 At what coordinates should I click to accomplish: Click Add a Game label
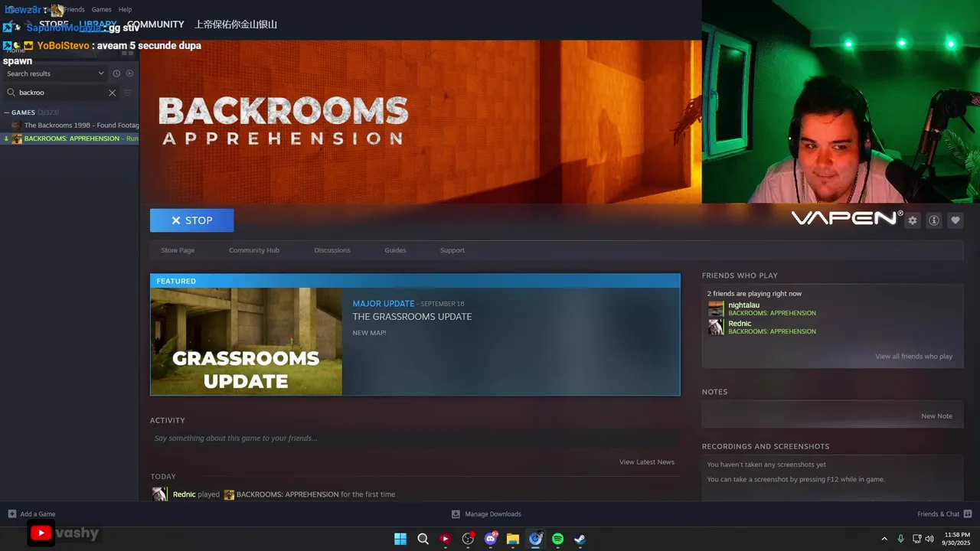click(38, 514)
